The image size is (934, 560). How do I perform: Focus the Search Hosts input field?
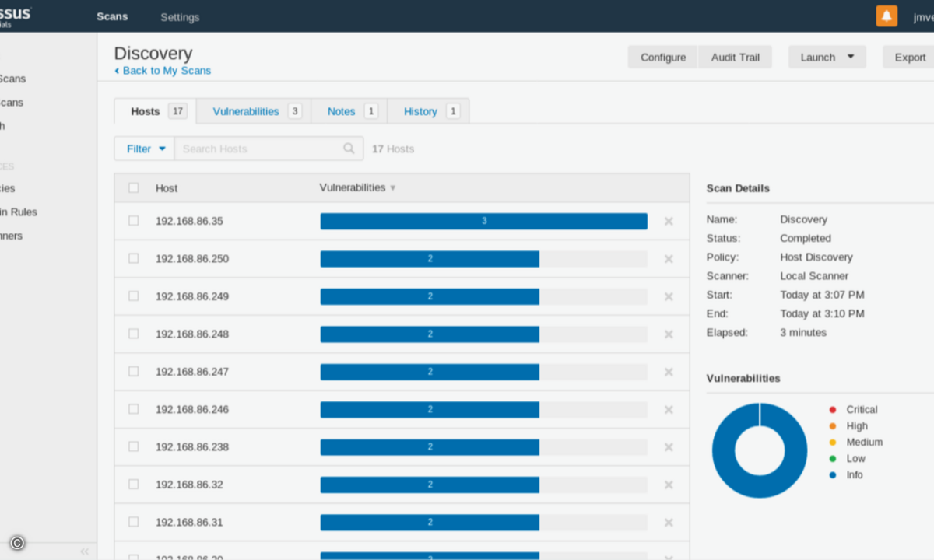coord(269,149)
